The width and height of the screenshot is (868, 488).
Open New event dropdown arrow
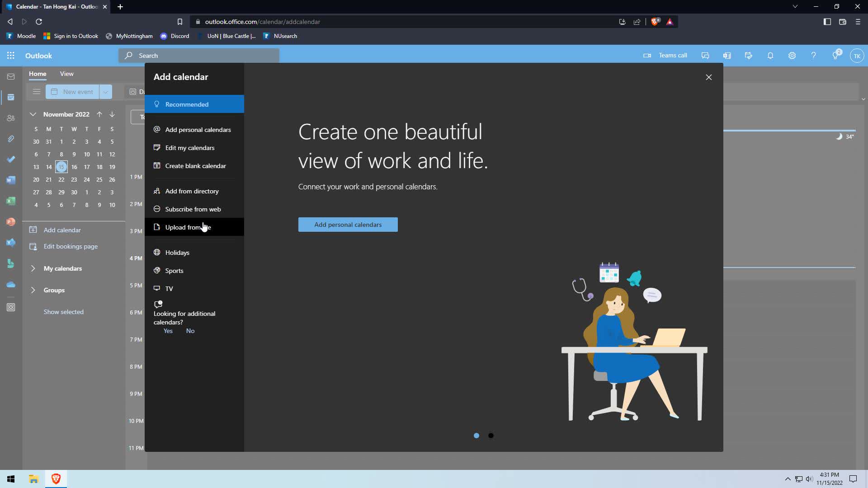point(105,92)
